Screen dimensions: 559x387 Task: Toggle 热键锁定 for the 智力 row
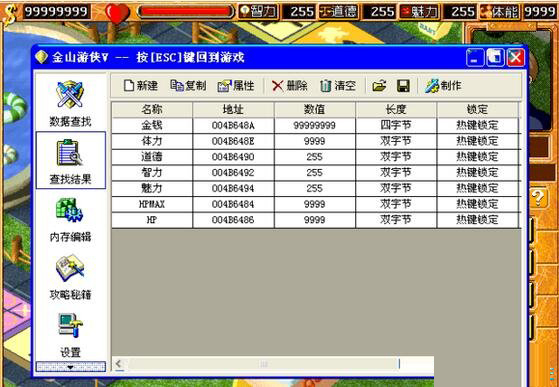(477, 172)
